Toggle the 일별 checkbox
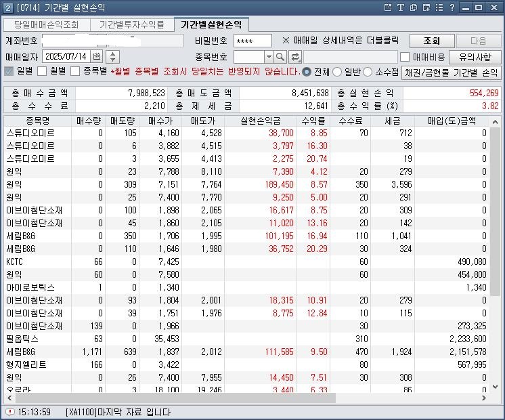This screenshot has height=420, width=505. (x=9, y=71)
